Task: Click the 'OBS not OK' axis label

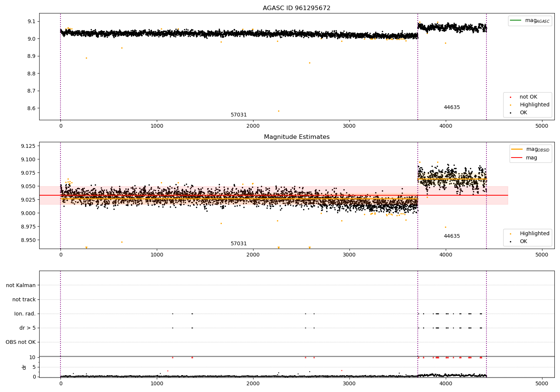Action: [21, 342]
